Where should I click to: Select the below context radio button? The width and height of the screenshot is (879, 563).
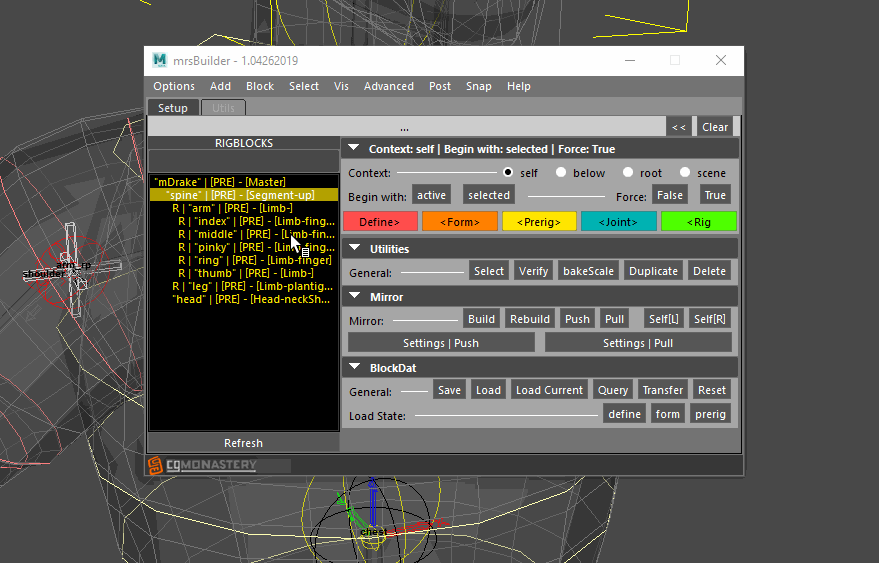[561, 172]
